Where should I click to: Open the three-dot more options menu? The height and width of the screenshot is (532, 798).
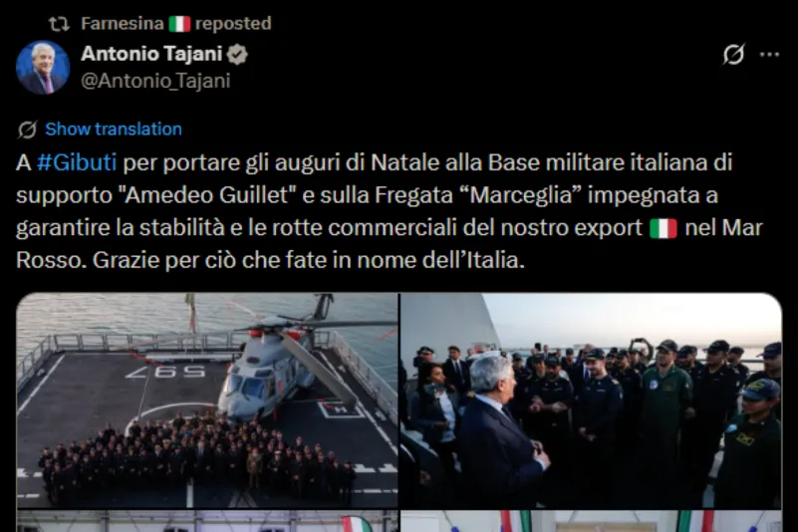click(x=769, y=55)
